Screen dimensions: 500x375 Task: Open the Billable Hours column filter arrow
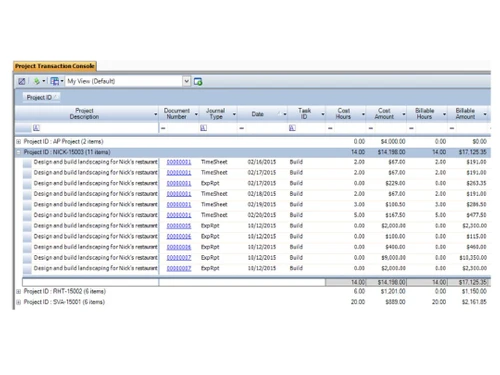pos(444,114)
